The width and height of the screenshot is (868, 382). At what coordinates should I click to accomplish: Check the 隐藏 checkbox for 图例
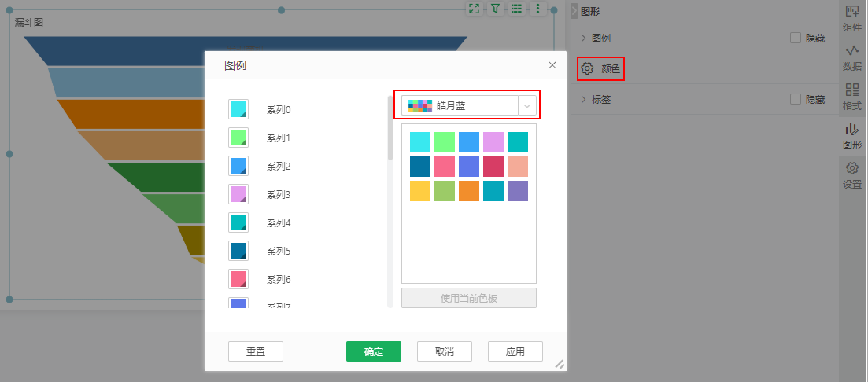[x=795, y=38]
